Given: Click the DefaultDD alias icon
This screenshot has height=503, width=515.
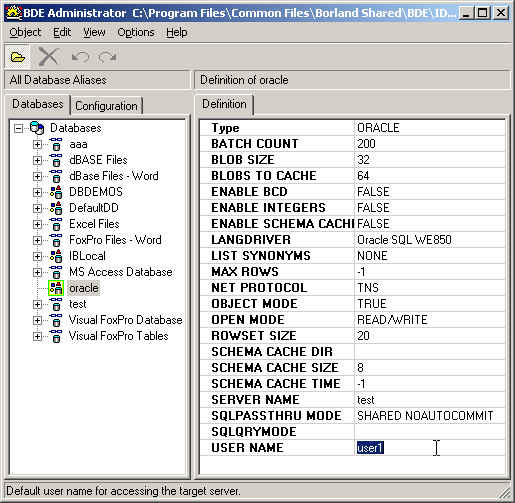Looking at the screenshot, I should click(56, 208).
